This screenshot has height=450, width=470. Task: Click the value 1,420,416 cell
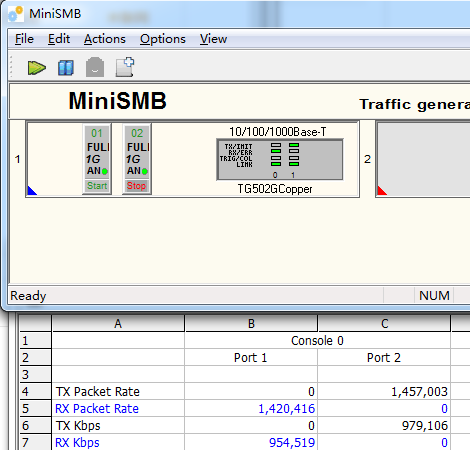click(251, 408)
